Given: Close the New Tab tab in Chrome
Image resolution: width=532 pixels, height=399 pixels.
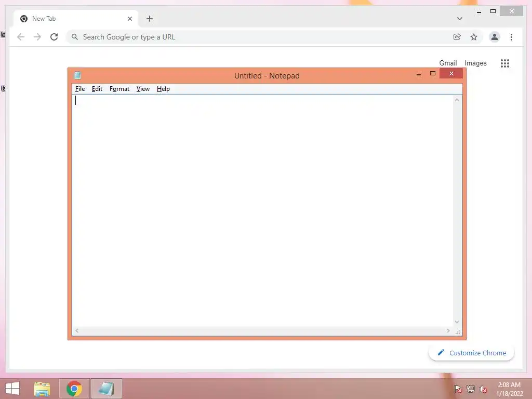Looking at the screenshot, I should (x=129, y=19).
